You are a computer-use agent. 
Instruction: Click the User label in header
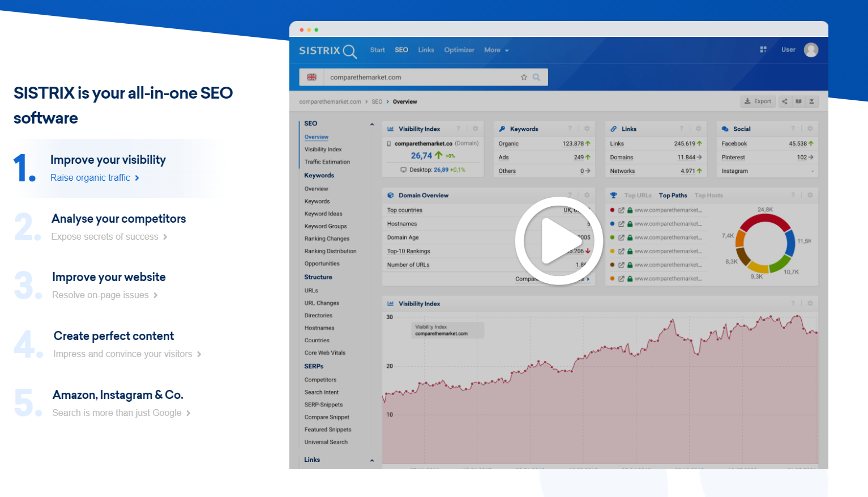click(x=788, y=50)
